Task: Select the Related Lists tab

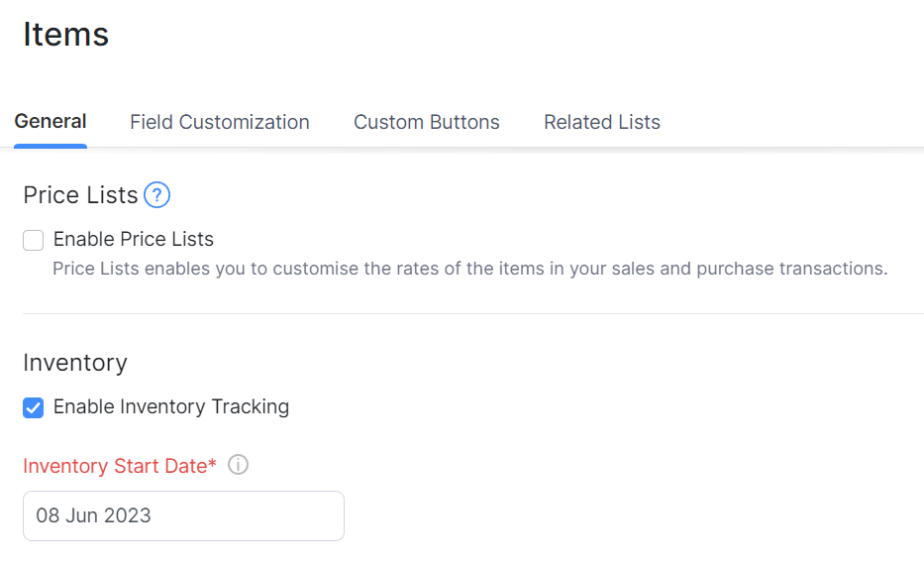Action: click(x=602, y=122)
